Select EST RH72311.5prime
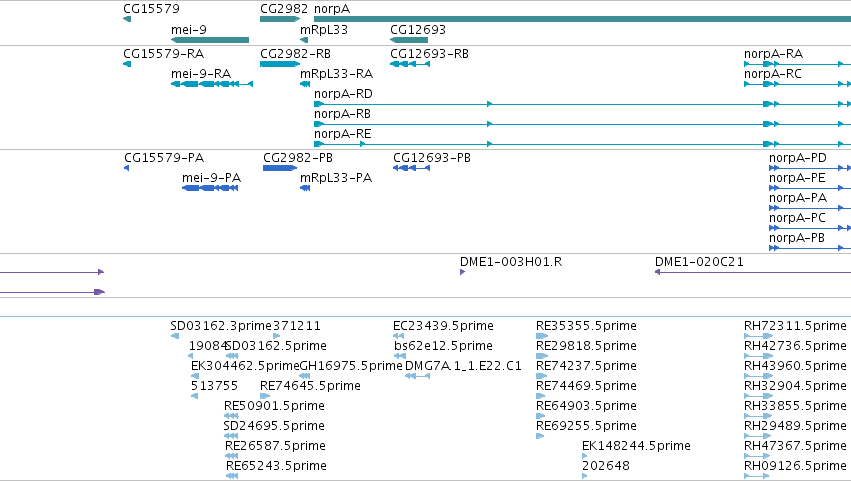Screen dimensions: 851x481 click(x=795, y=326)
